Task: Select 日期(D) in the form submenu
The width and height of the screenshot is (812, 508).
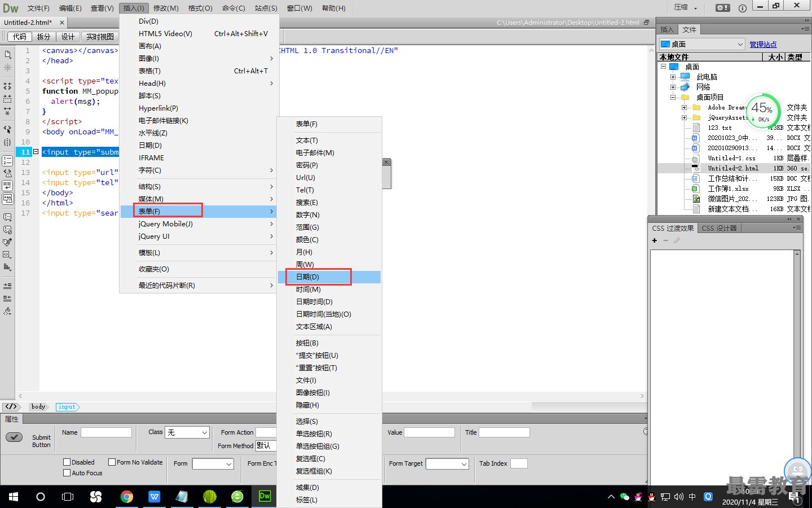Action: [x=329, y=277]
